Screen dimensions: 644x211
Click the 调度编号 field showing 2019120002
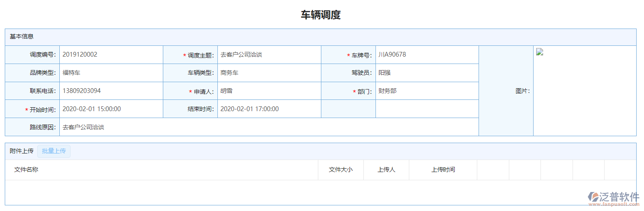click(111, 55)
